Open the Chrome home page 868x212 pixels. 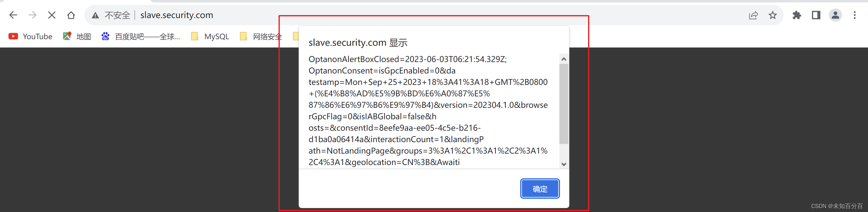[71, 15]
